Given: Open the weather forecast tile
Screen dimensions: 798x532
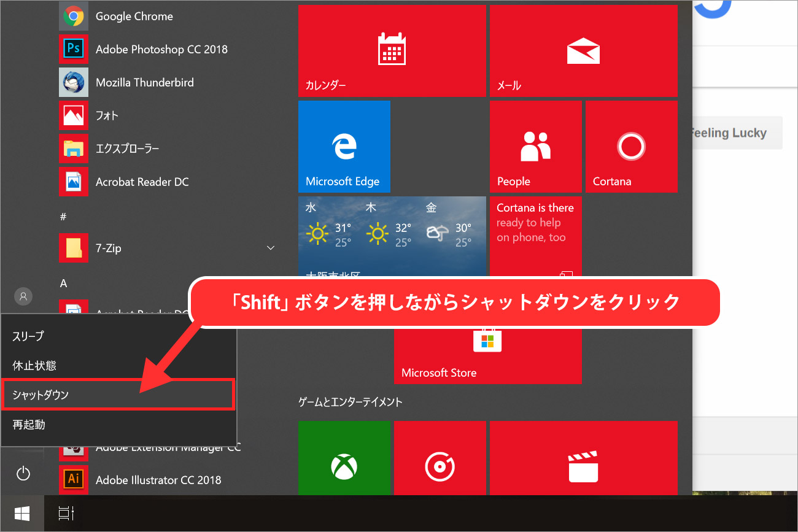Looking at the screenshot, I should pyautogui.click(x=392, y=237).
